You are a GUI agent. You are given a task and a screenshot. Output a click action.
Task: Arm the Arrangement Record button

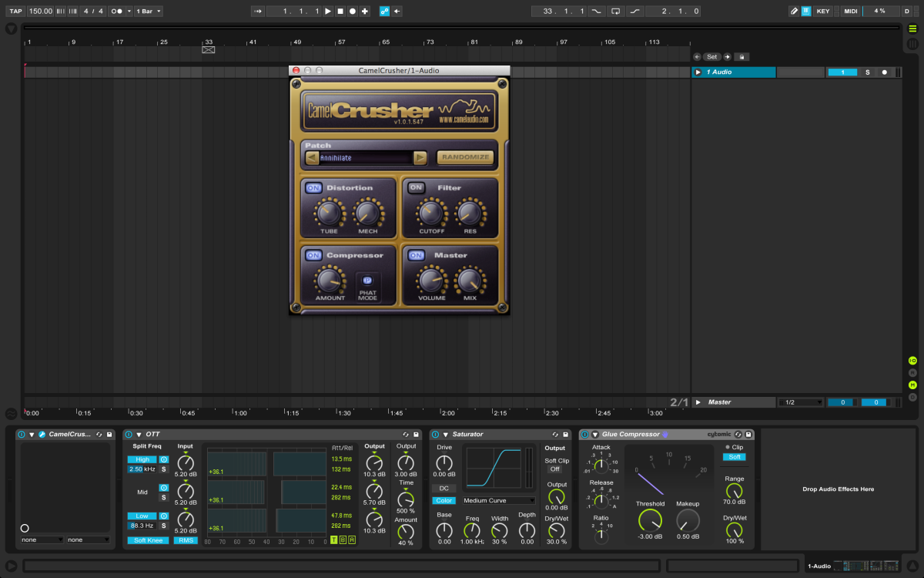(x=353, y=12)
